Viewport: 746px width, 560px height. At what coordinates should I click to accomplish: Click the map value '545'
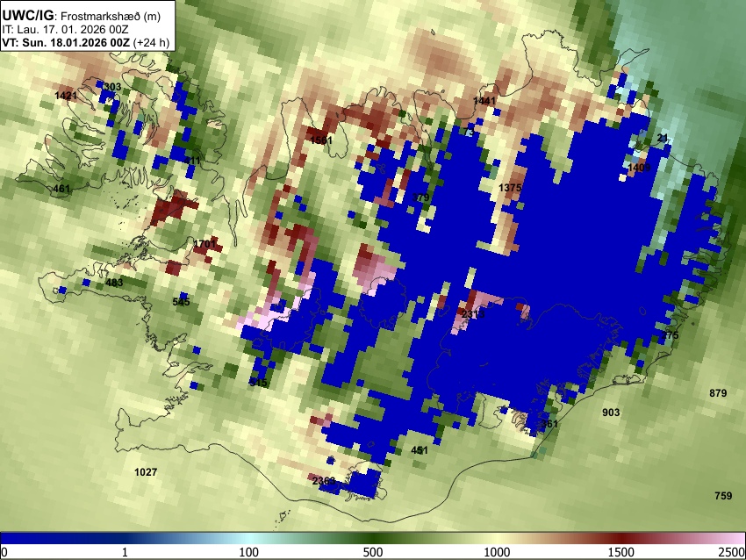182,302
